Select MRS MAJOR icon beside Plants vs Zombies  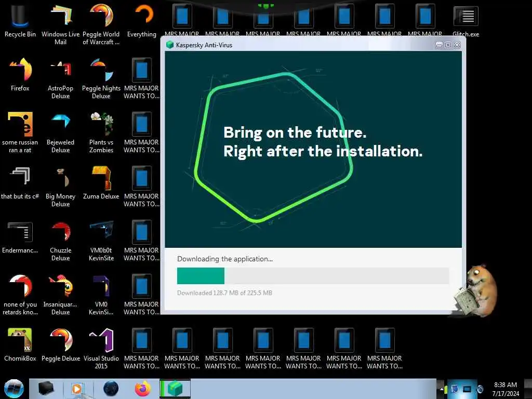[x=141, y=132]
